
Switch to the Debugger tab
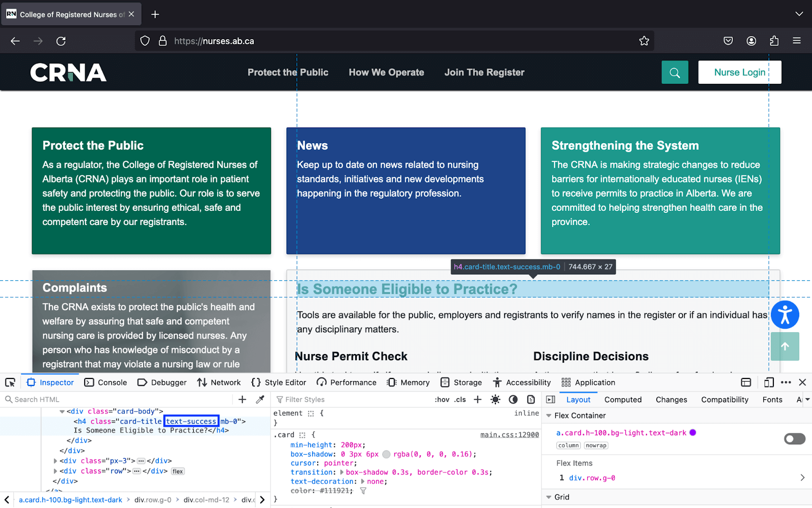[162, 383]
